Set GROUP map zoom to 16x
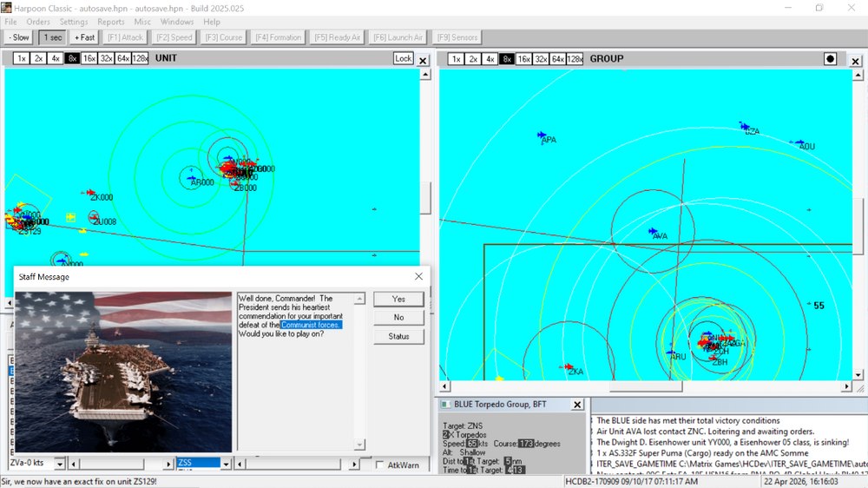The image size is (868, 488). [523, 59]
